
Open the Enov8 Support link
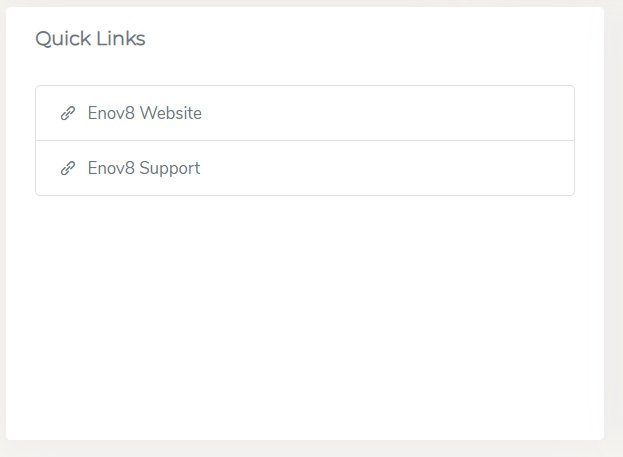tap(143, 169)
